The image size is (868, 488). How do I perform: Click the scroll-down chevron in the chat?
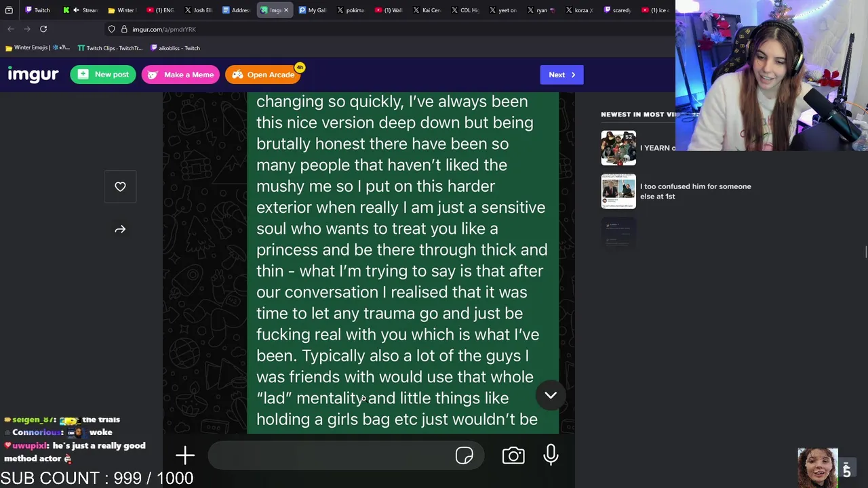tap(551, 395)
